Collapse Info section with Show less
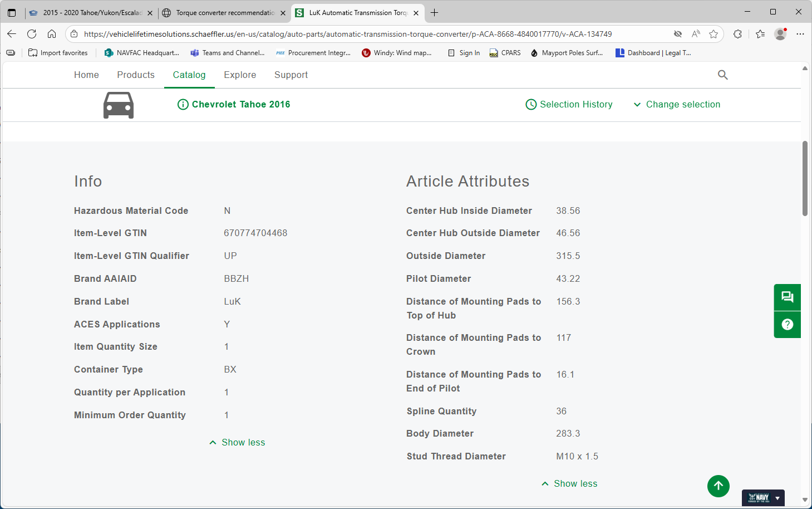 (237, 442)
